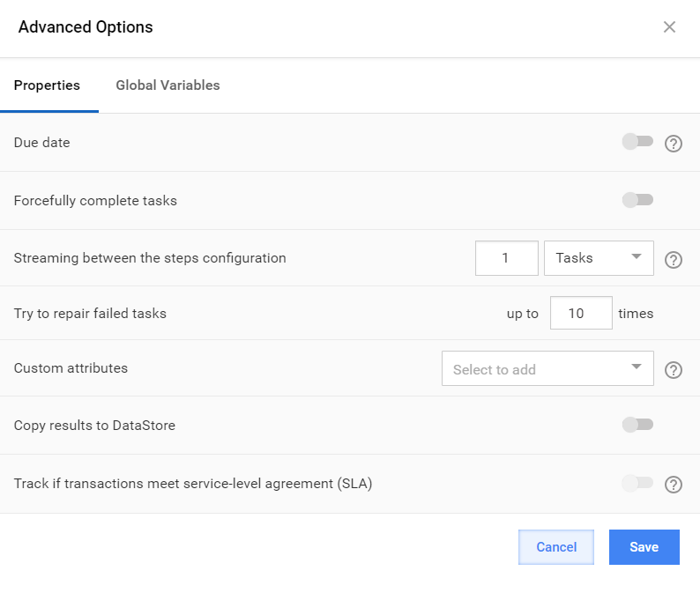Click Streaming between the steps configuration text
The height and width of the screenshot is (593, 700).
tap(150, 258)
